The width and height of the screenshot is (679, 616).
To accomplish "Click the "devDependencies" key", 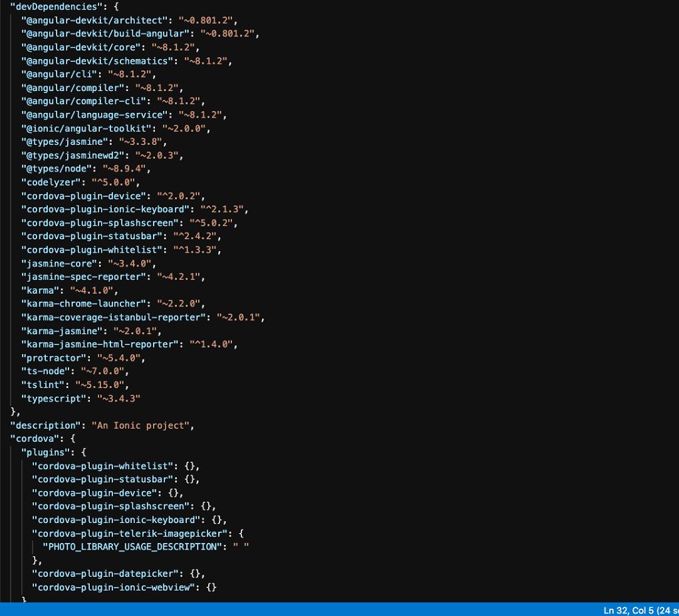I will (x=56, y=7).
